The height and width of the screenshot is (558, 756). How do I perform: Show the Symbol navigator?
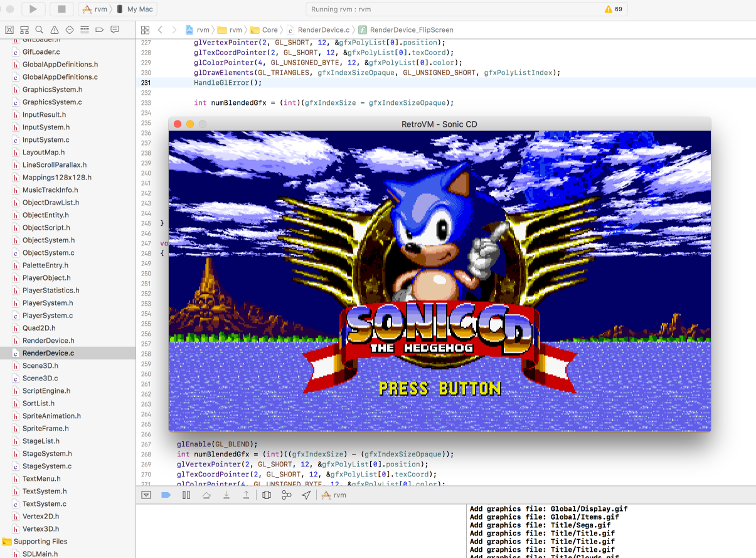pos(24,30)
